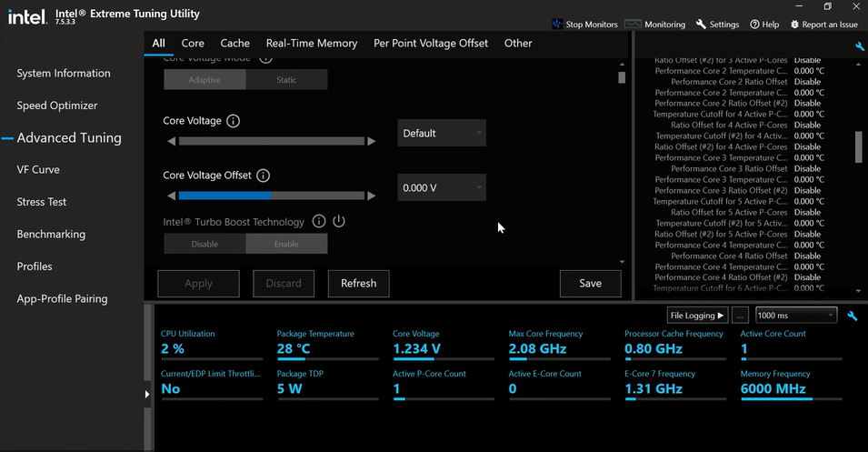Click the Package Temperature 28 °C monitor
Image resolution: width=868 pixels, height=452 pixels.
coord(326,344)
